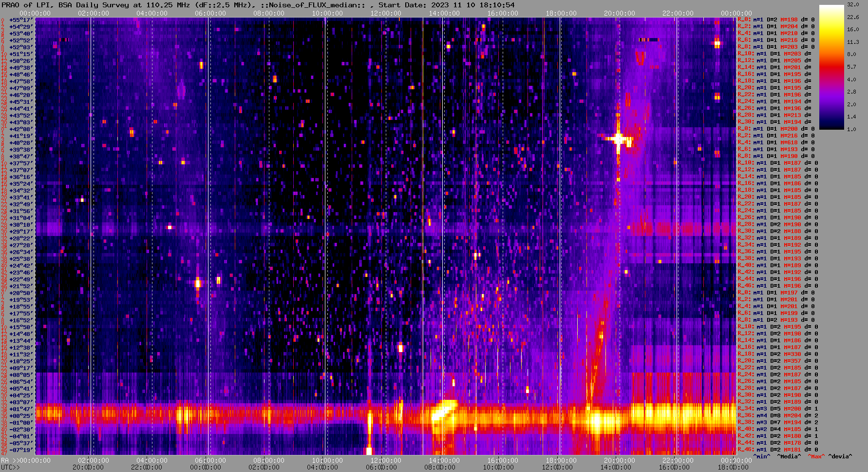
Task: Click the start date '2023 11 10 18:10:54'
Action: click(473, 5)
